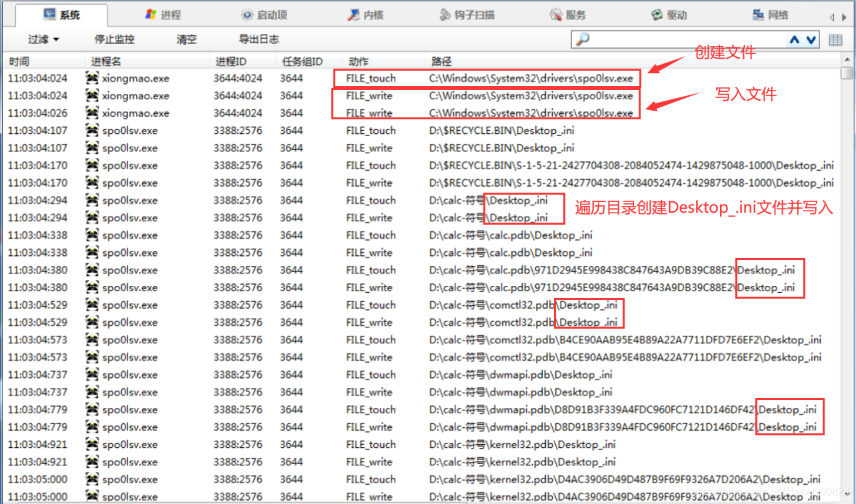Click spo0lsv.exe icon in the 11:03:04:779 FILE_touch row
Screen dimensions: 856x504
tap(93, 409)
